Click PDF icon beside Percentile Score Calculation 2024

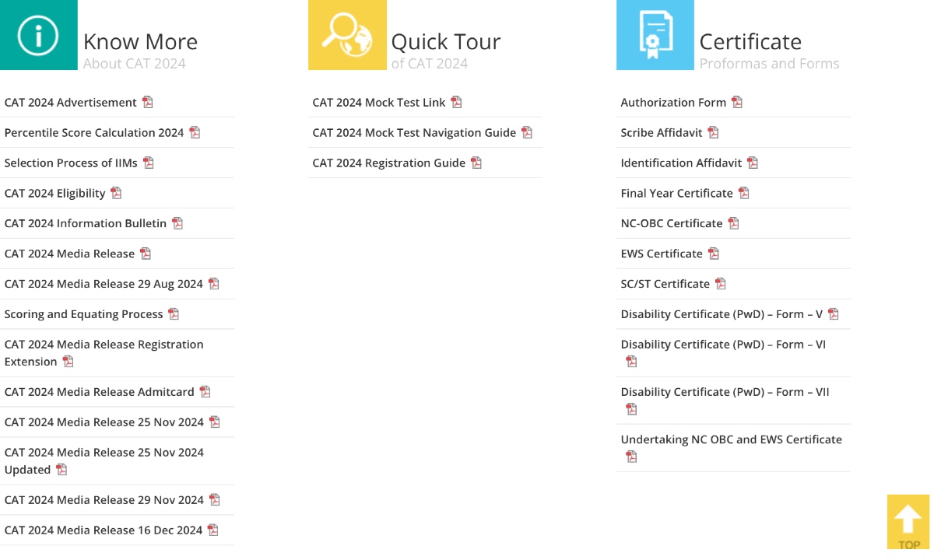point(195,132)
